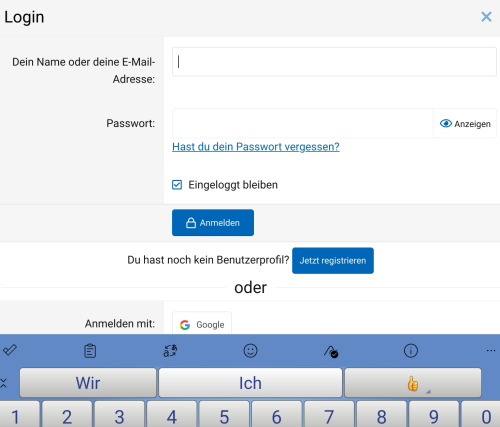Collapse the suggestion bar with the arrows icon
500x427 pixels.
click(4, 383)
